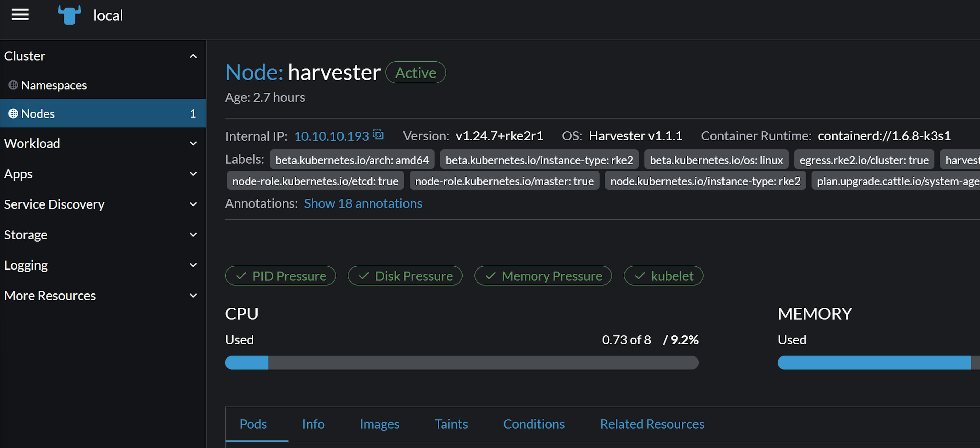This screenshot has width=980, height=448.
Task: Copy the internal IP address icon
Action: (378, 135)
